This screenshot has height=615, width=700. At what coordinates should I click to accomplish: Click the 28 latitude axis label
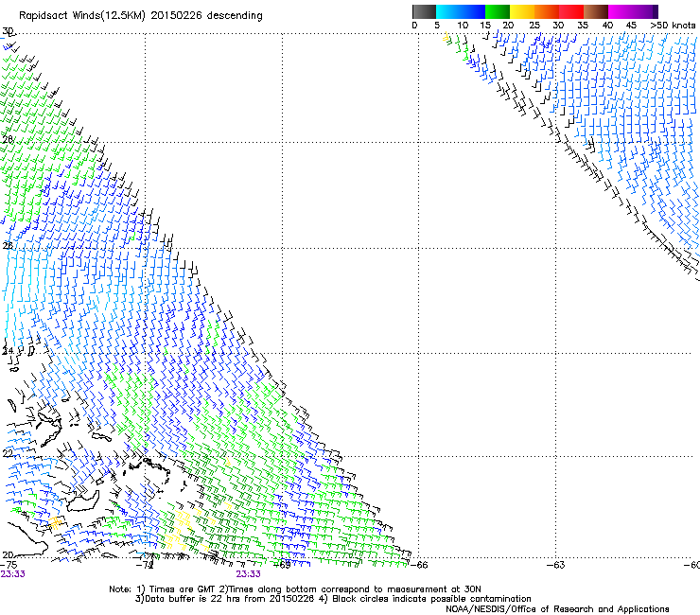pos(8,140)
